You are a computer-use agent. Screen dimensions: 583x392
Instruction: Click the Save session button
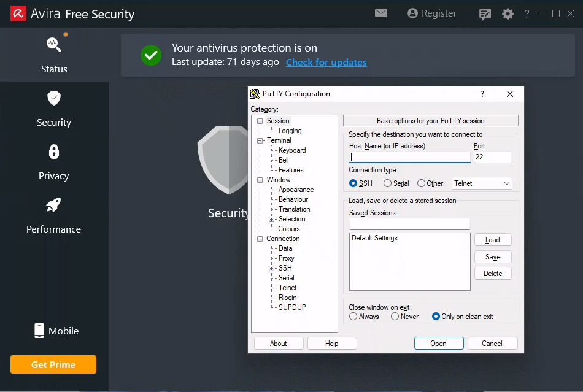click(x=493, y=257)
